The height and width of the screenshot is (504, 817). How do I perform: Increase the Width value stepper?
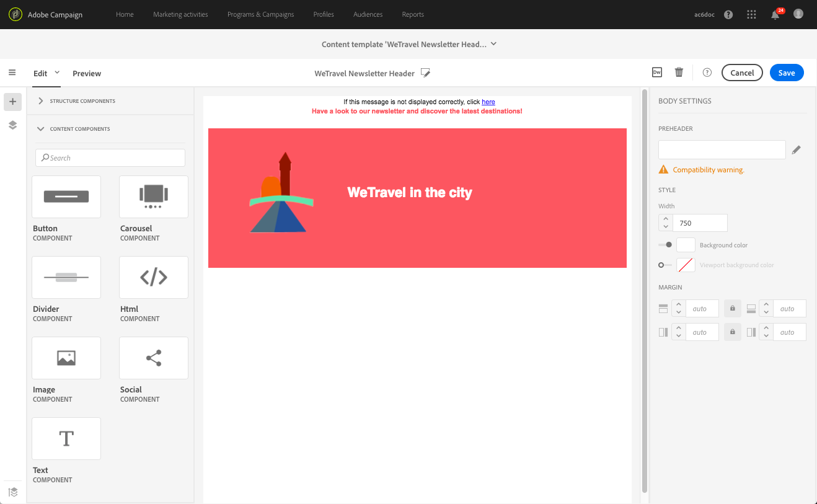coord(666,219)
